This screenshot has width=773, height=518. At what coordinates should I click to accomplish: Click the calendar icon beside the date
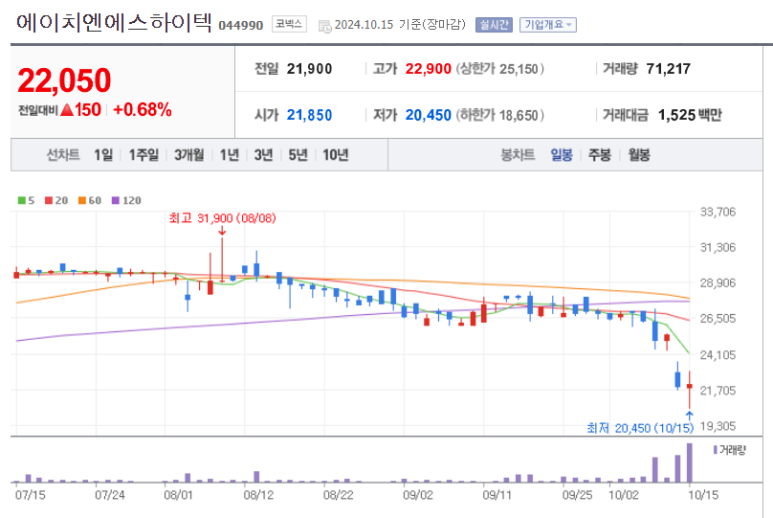pyautogui.click(x=325, y=26)
